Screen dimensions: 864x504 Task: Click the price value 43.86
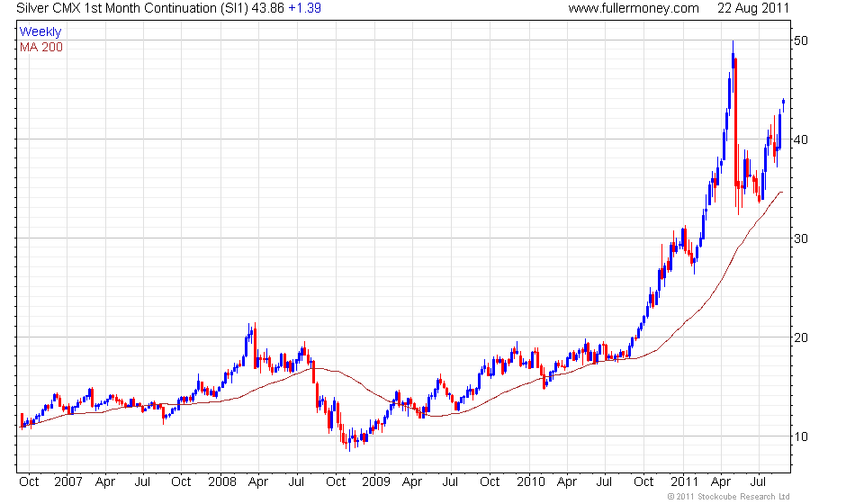tap(268, 8)
